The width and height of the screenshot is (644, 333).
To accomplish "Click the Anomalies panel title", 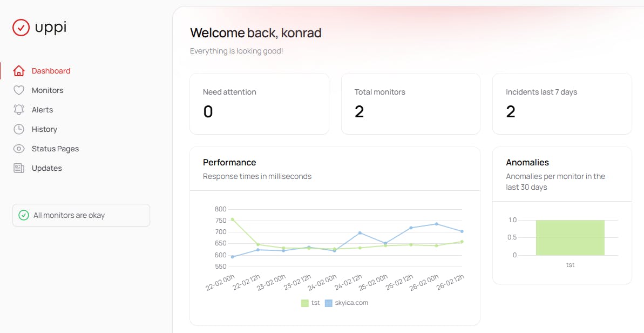I will 527,162.
